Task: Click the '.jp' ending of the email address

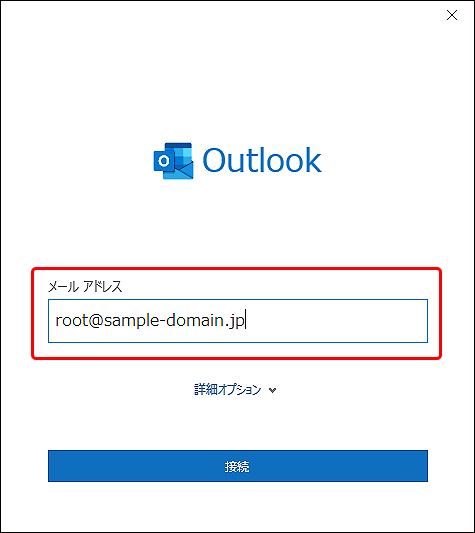Action: click(234, 321)
